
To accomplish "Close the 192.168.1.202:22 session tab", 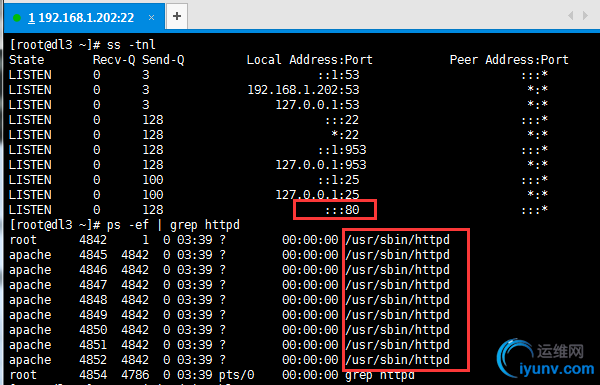I will 152,18.
